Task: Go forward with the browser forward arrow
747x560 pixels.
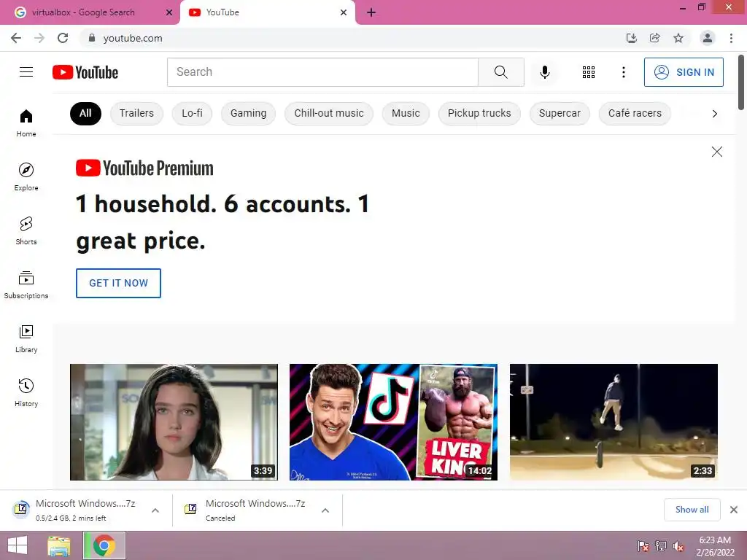Action: 39,38
